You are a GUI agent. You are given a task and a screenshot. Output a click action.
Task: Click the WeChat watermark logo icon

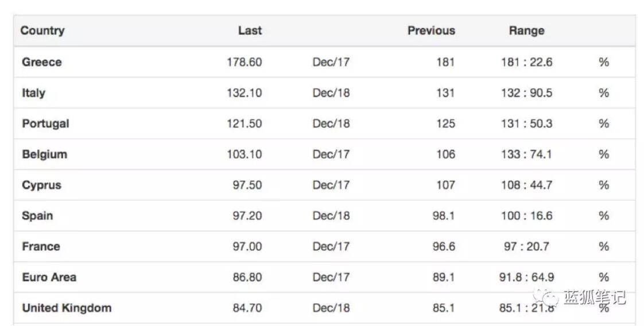(545, 296)
